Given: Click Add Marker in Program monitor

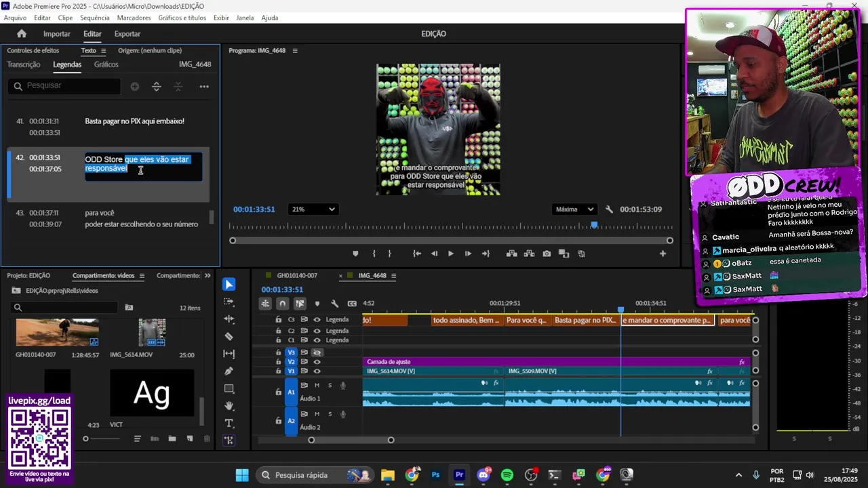Looking at the screenshot, I should [355, 253].
